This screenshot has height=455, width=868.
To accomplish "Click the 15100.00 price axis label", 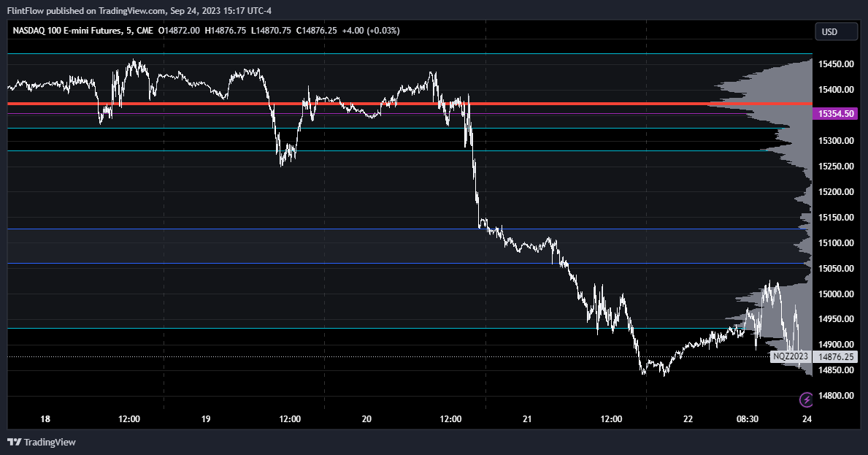I will [836, 242].
